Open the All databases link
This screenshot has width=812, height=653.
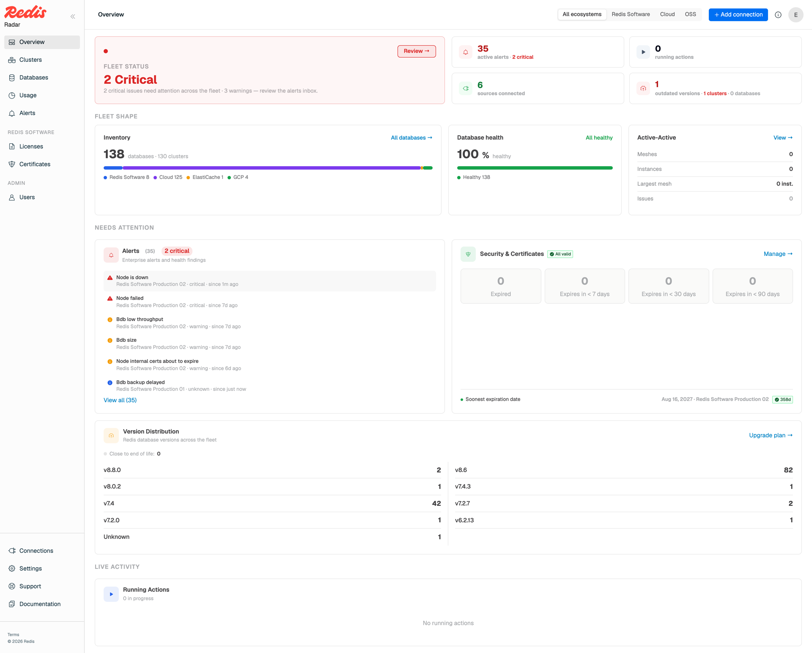[x=411, y=138]
